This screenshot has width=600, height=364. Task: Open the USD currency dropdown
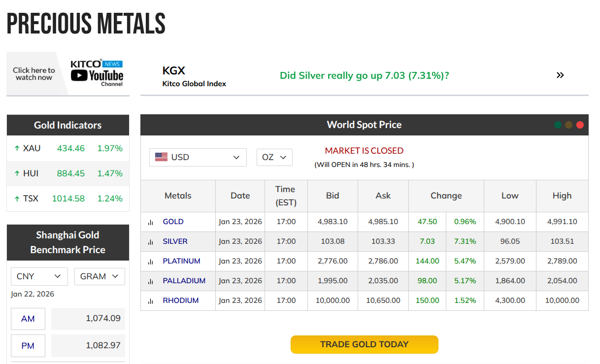198,157
